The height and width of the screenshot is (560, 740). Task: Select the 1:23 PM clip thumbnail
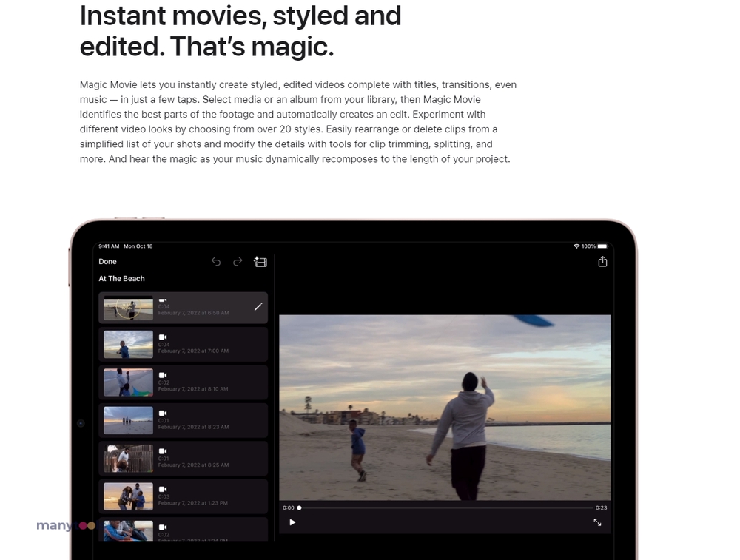128,496
